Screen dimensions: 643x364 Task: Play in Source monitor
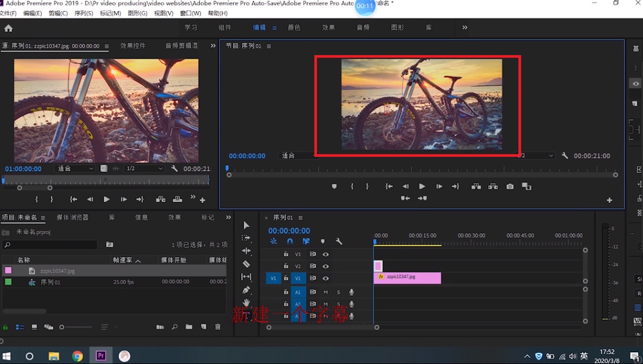107,199
